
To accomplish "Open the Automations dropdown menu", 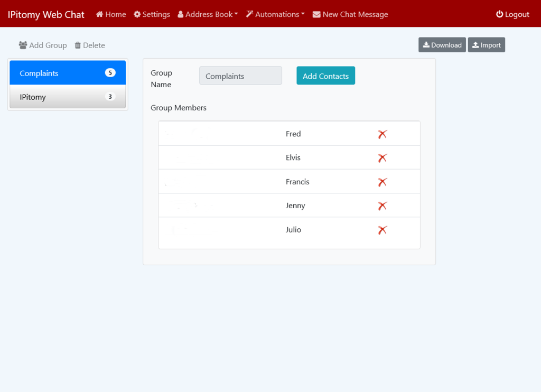I will click(x=275, y=14).
